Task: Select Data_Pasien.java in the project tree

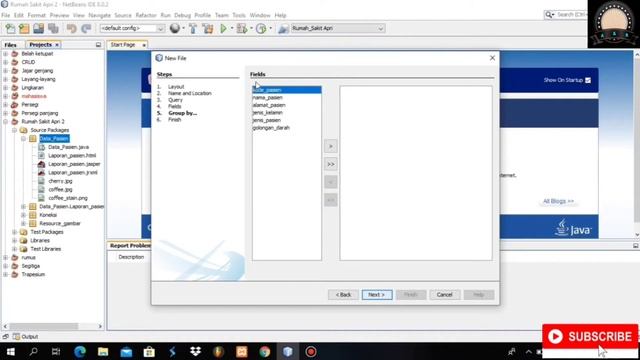Action: [x=68, y=147]
